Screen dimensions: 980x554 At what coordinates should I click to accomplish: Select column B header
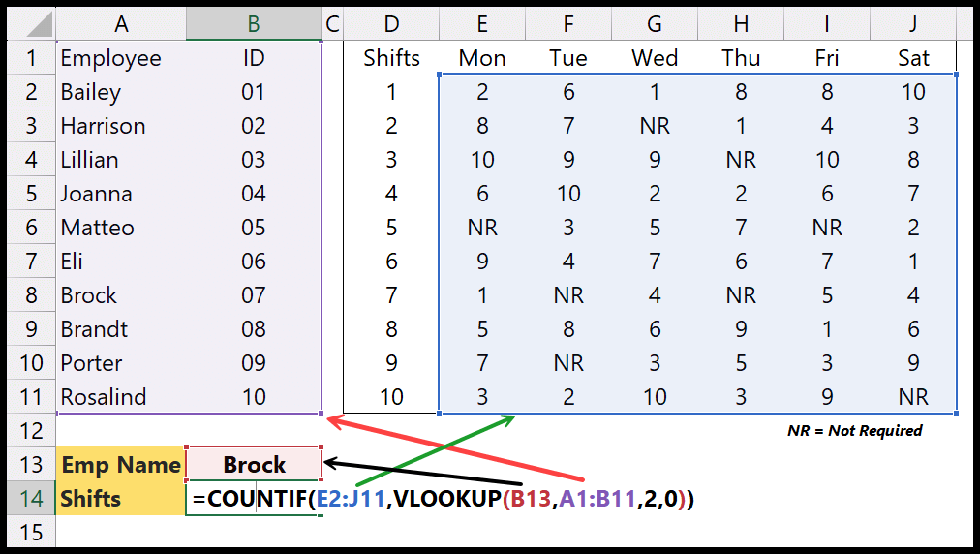pyautogui.click(x=254, y=24)
